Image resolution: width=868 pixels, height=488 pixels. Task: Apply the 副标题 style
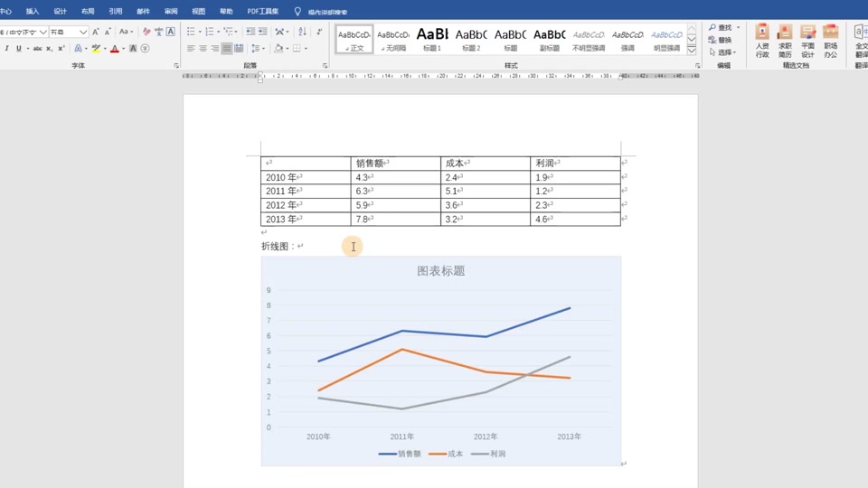point(549,39)
